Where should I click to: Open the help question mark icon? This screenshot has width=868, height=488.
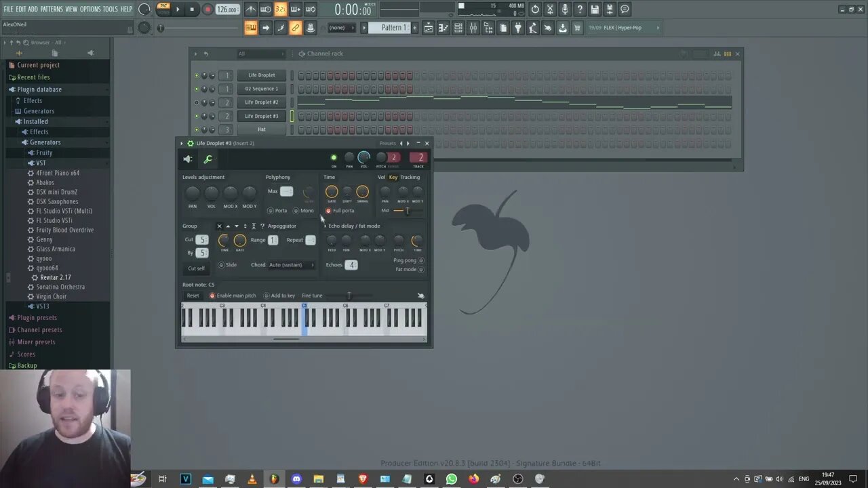tap(580, 9)
